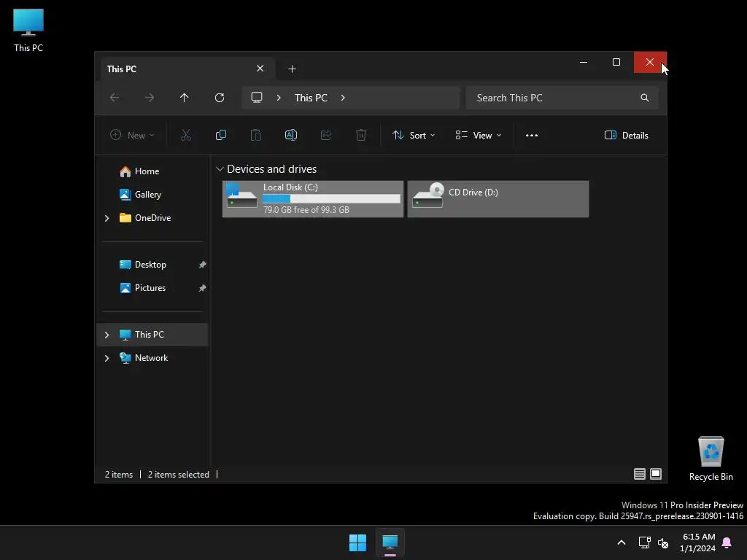The height and width of the screenshot is (560, 747).
Task: Open the notifications bell icon
Action: (727, 542)
